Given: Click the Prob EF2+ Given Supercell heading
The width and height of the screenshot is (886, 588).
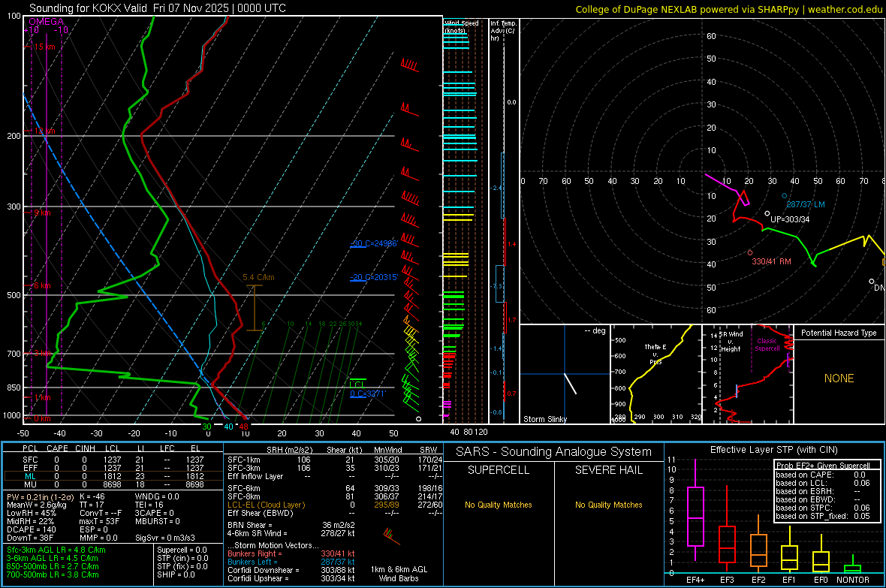Looking at the screenshot, I should coord(823,466).
